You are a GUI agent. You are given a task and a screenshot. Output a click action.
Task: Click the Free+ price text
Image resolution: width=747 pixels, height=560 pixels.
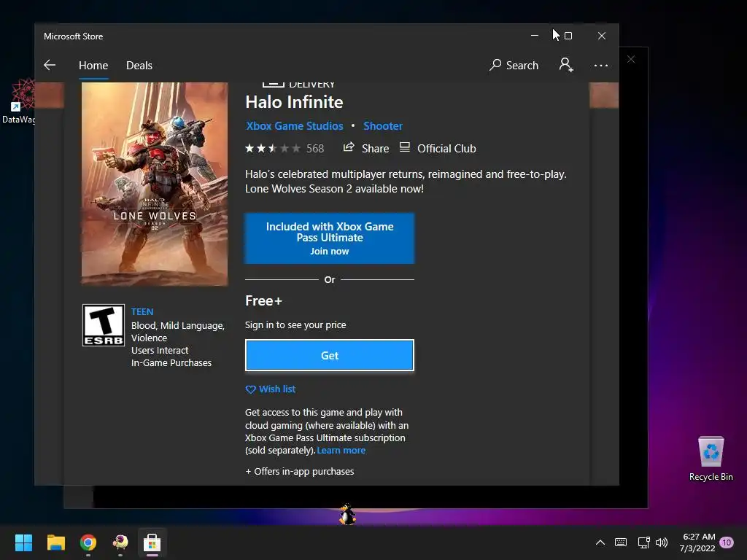click(x=263, y=301)
